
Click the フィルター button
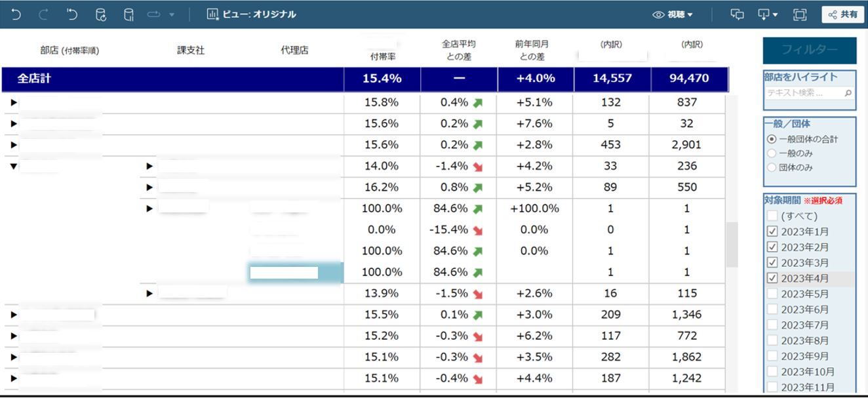pos(809,50)
